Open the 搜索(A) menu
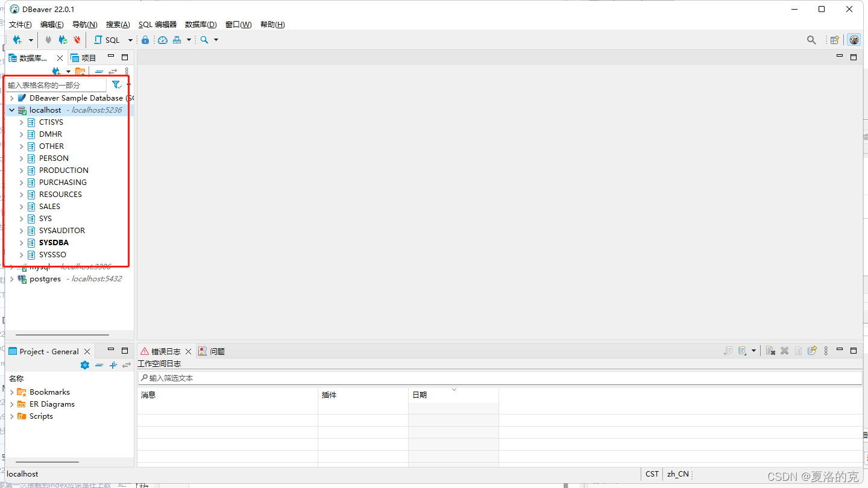868x488 pixels. [x=118, y=25]
